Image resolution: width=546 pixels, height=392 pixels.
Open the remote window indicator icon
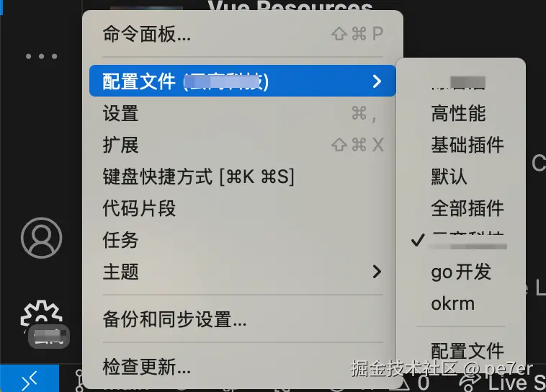pos(30,380)
